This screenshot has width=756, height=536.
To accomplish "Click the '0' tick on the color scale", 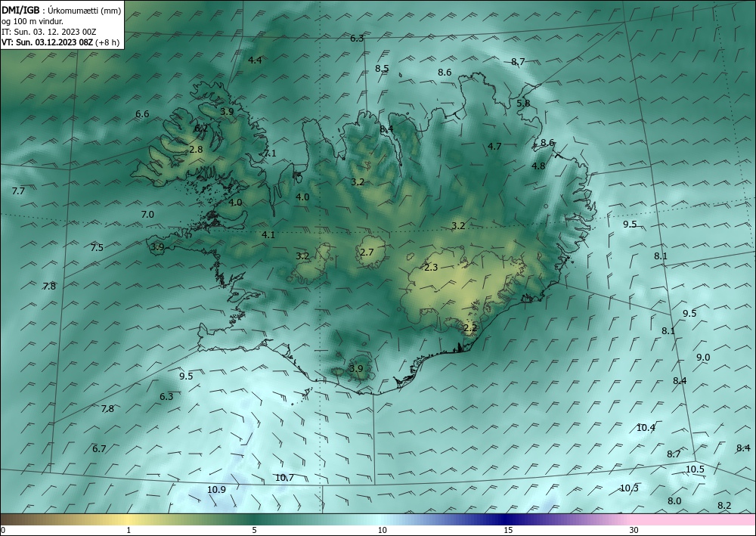I will pyautogui.click(x=3, y=531).
